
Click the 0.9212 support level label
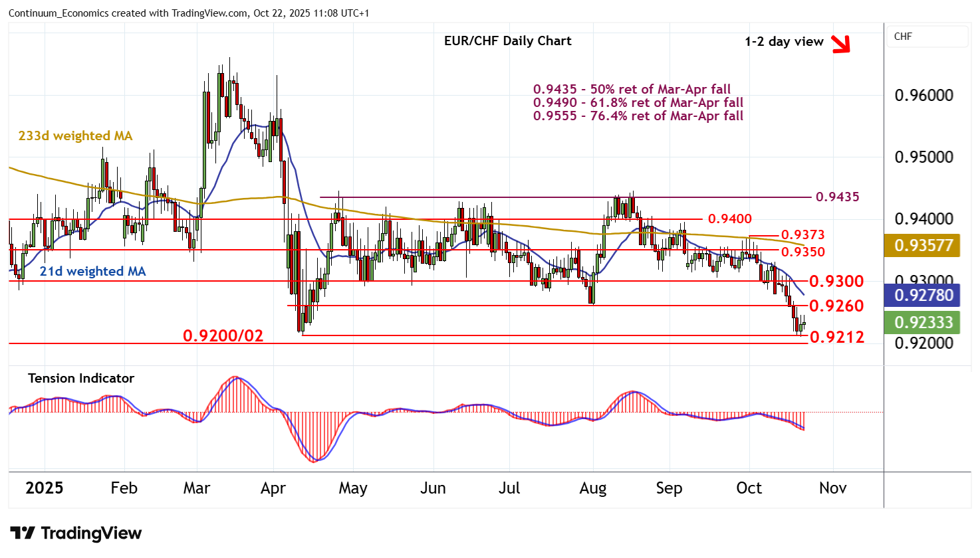point(837,337)
